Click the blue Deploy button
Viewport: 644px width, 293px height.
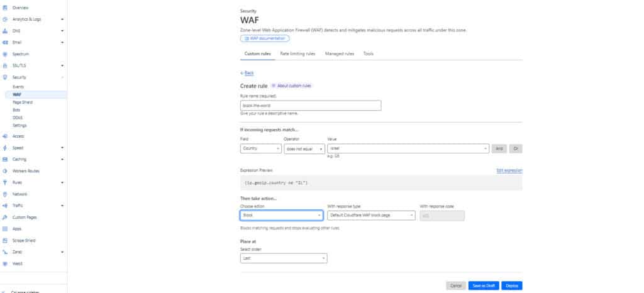coord(512,285)
